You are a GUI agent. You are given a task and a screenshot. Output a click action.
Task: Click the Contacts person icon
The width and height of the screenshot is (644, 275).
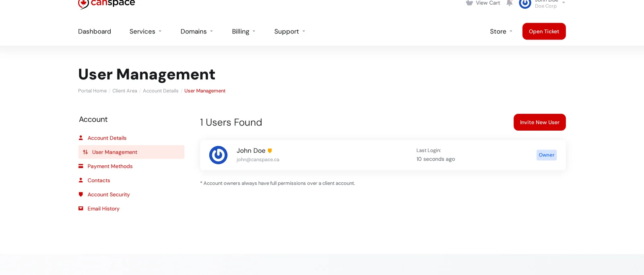(81, 180)
